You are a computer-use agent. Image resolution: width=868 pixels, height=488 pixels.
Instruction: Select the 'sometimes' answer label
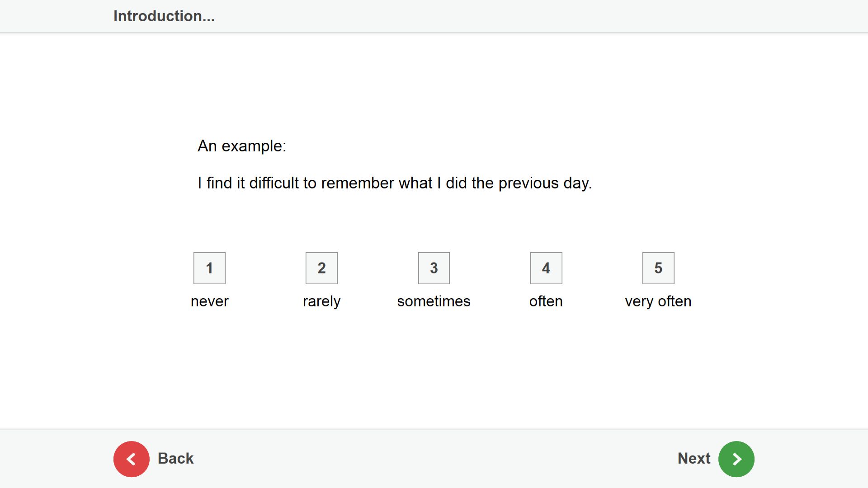434,301
